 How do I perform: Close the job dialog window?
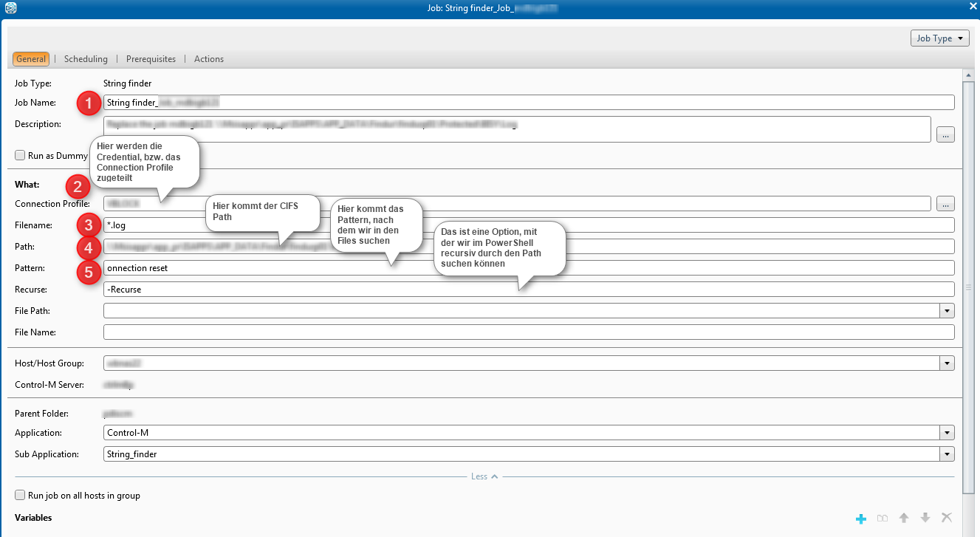[x=972, y=7]
